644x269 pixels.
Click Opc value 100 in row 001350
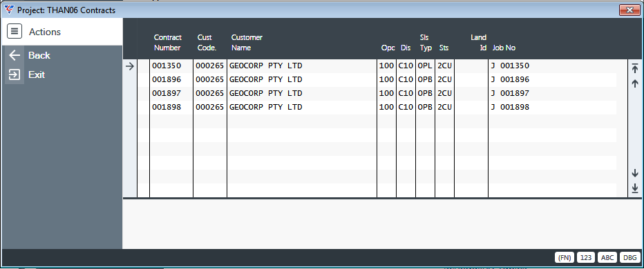[386, 66]
